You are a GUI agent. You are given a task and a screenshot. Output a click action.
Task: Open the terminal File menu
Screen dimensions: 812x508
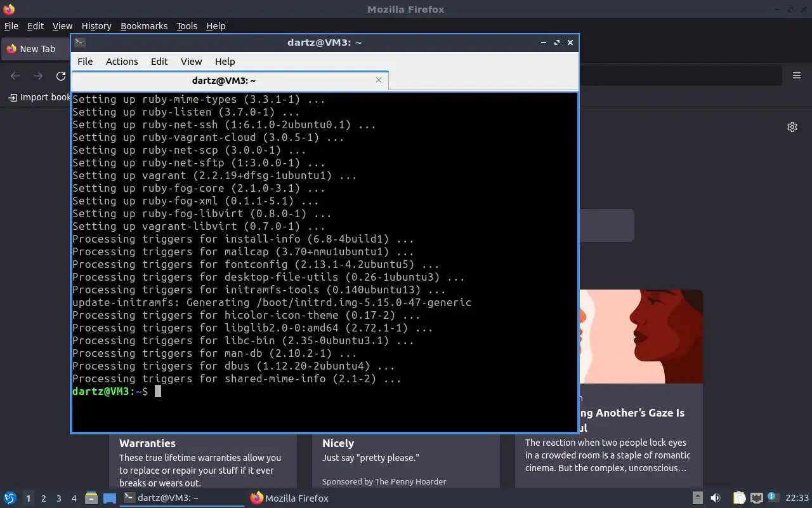point(85,62)
